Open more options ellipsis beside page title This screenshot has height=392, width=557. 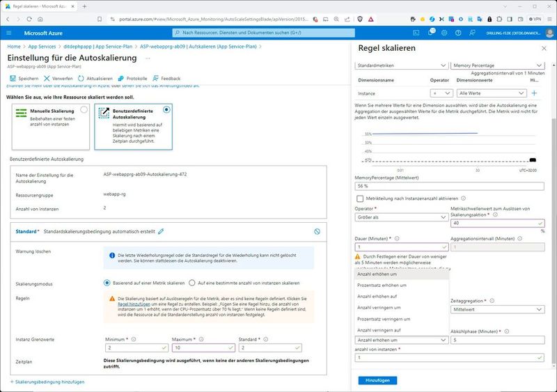[148, 58]
